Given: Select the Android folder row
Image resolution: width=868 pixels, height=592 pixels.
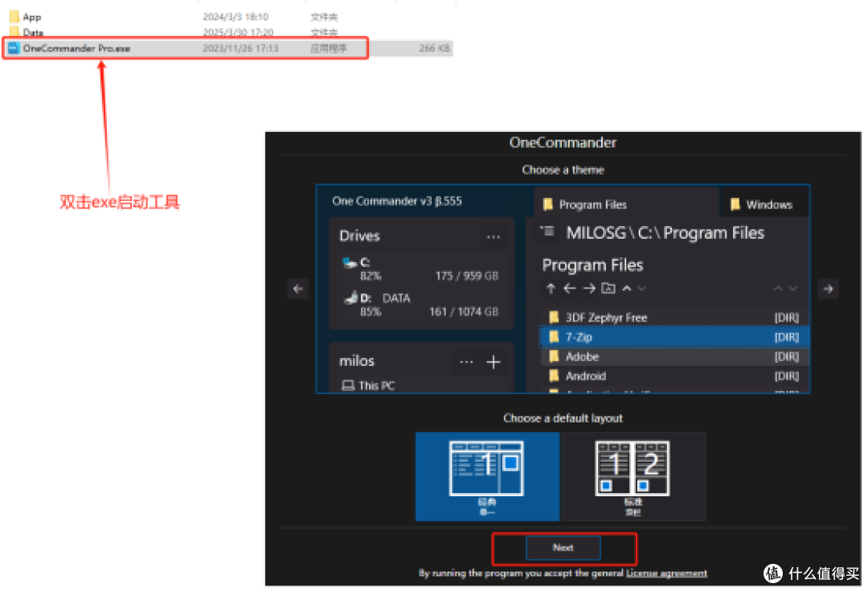Looking at the screenshot, I should 674,376.
